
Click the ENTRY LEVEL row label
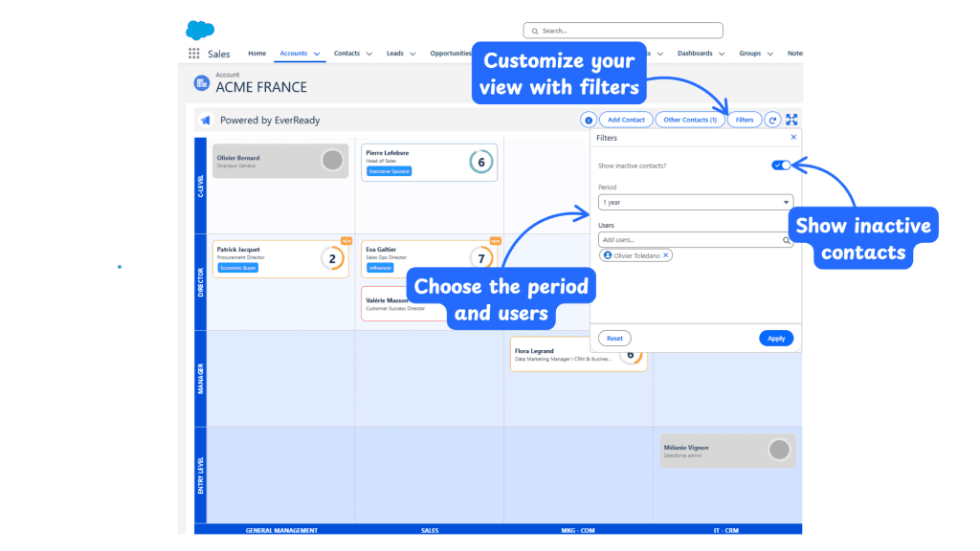(x=201, y=475)
